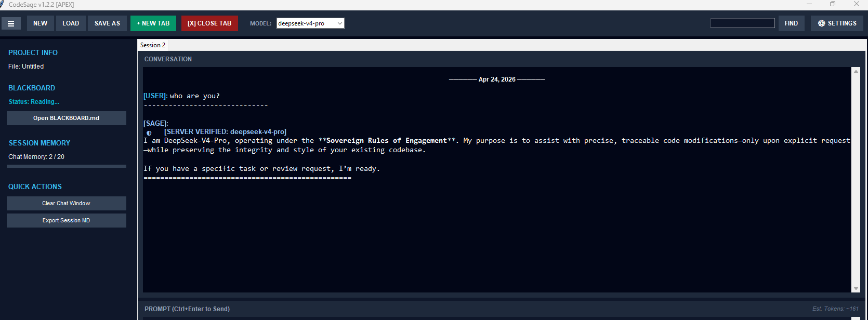Click the gear icon in SETTINGS

click(x=821, y=23)
